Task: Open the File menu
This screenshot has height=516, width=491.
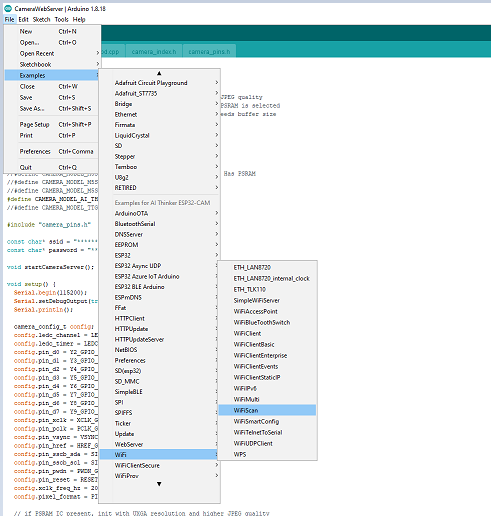Action: point(9,19)
